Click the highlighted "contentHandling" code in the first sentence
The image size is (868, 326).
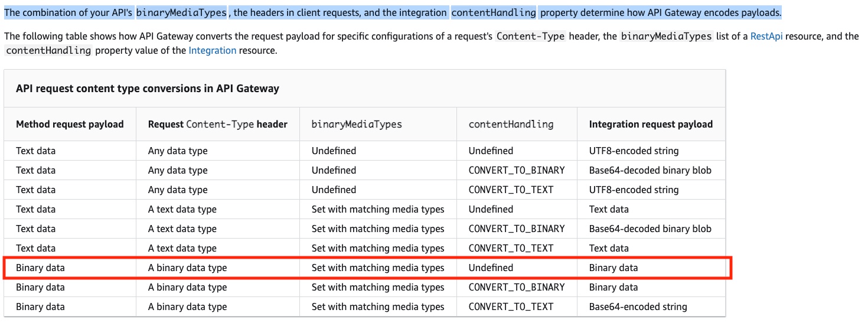click(494, 12)
